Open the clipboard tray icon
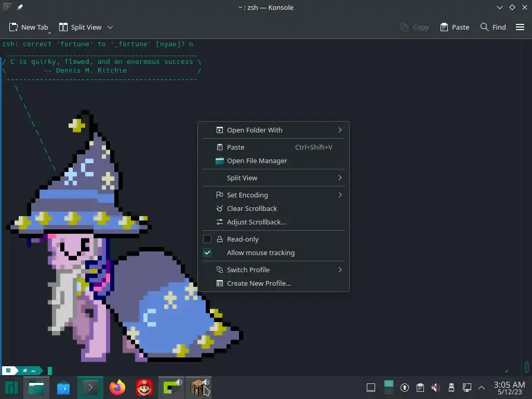Screen dimensions: 532x399 [420, 388]
